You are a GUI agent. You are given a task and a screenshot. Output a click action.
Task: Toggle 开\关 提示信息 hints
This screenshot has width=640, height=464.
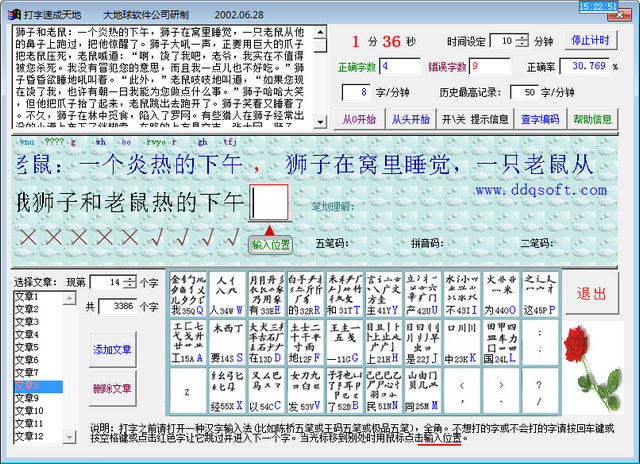[475, 119]
